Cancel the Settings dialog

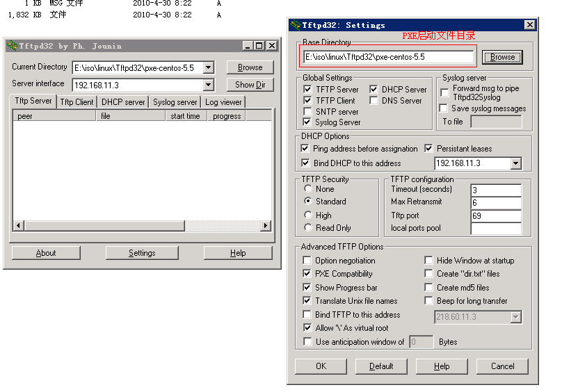tap(502, 366)
